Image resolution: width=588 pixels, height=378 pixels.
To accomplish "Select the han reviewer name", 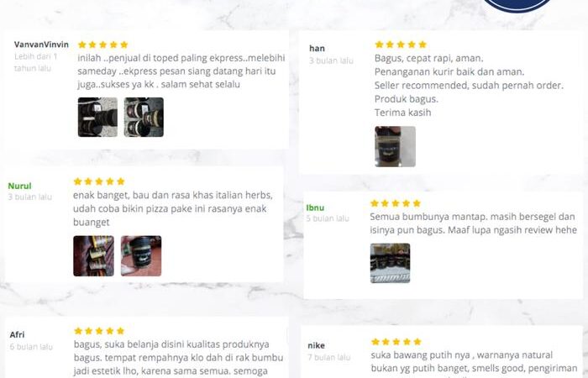I will (317, 49).
